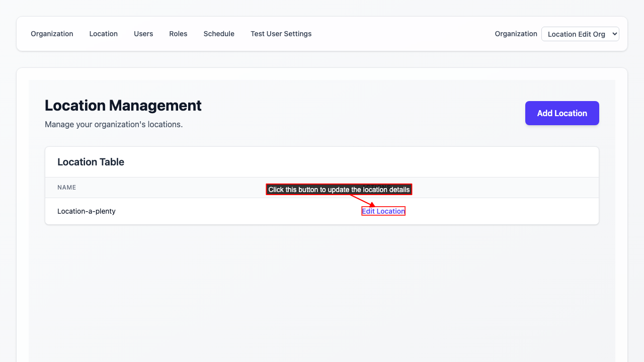Select the row containing Location-a-plenty
Screen dimensions: 644x362
[x=201, y=211]
